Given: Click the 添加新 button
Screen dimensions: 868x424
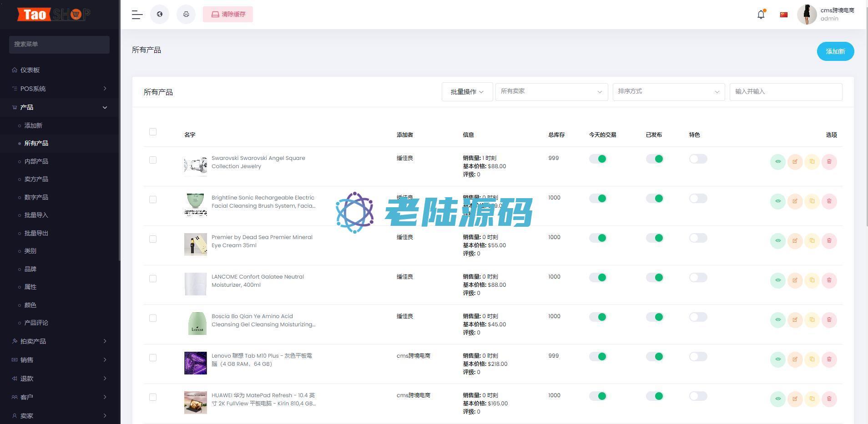Looking at the screenshot, I should coord(835,51).
